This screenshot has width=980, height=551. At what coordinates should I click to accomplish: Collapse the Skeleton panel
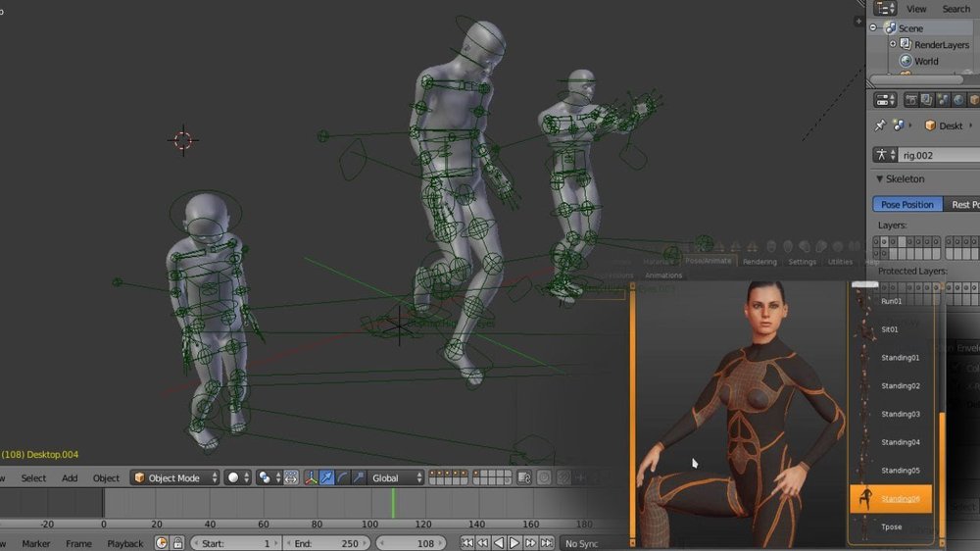(x=879, y=178)
